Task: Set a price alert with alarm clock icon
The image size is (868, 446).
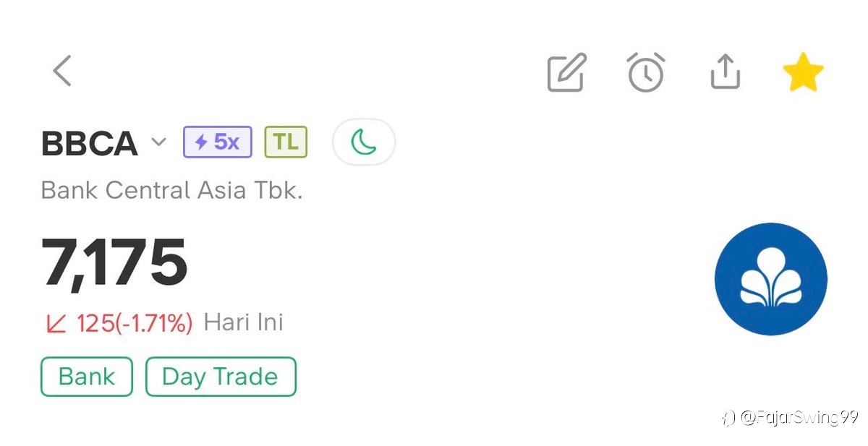Action: click(645, 72)
